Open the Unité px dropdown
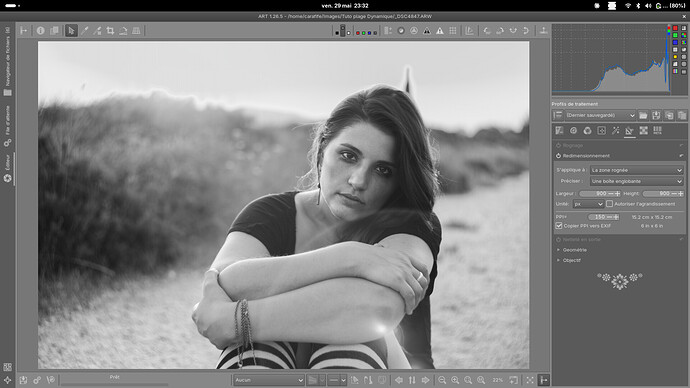This screenshot has height=388, width=690. (x=588, y=204)
